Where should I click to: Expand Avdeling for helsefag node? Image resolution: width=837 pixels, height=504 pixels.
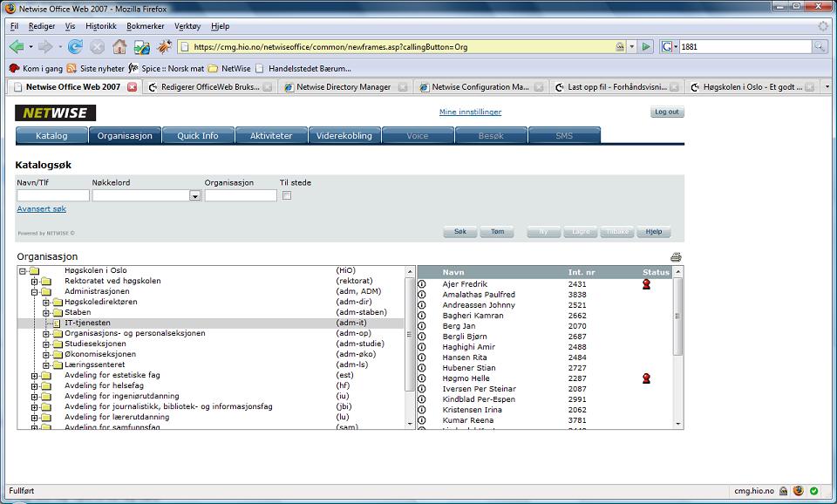pyautogui.click(x=34, y=386)
